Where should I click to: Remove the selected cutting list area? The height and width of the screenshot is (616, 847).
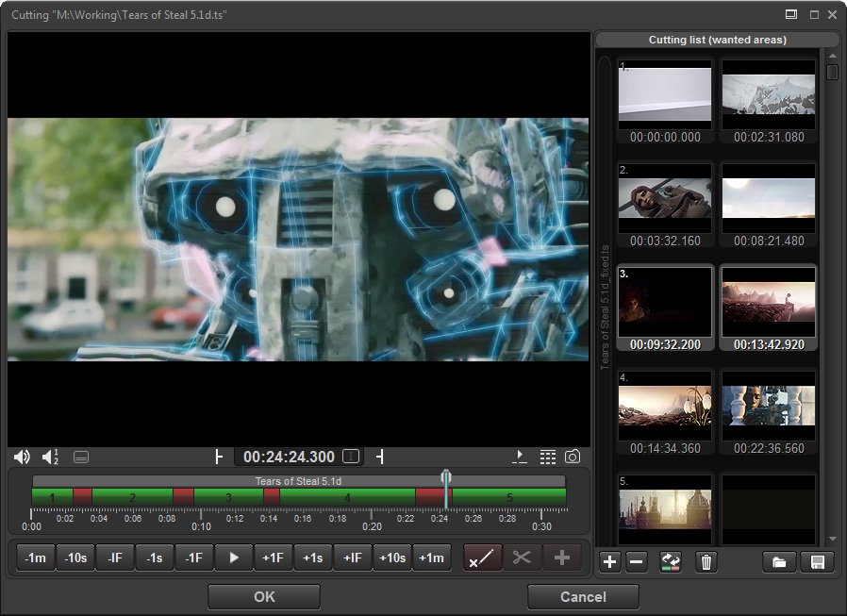[x=636, y=562]
